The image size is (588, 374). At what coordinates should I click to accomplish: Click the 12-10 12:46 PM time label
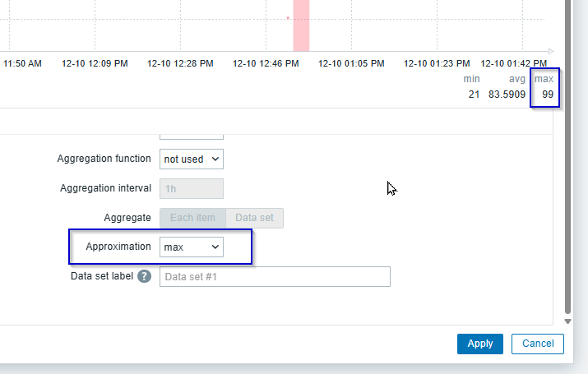coord(264,63)
